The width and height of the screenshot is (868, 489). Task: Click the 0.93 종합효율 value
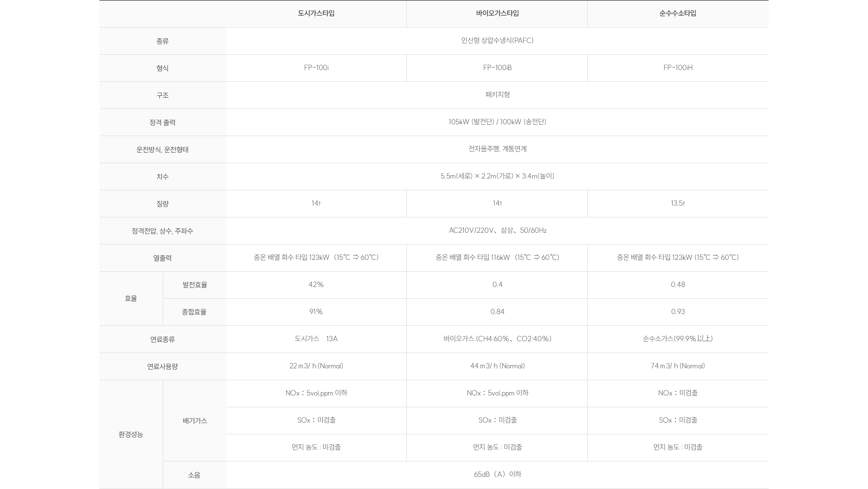coord(678,312)
